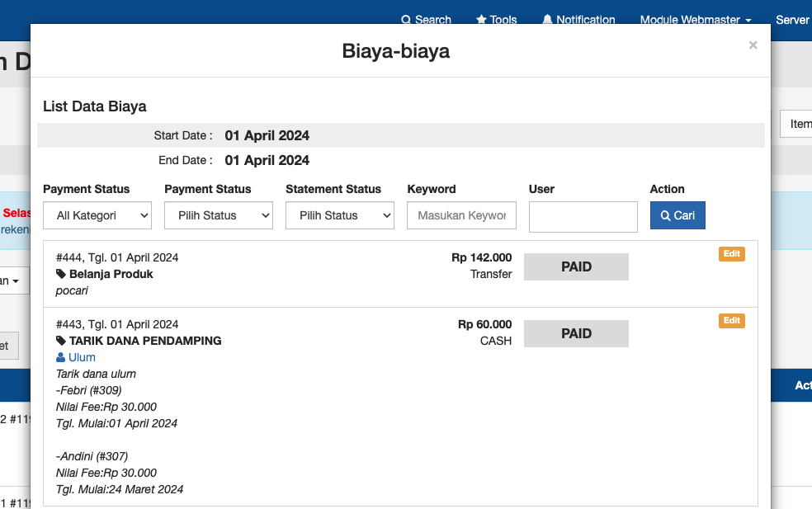812x509 pixels.
Task: Expand the Payment Status Pilih Status dropdown
Action: (219, 215)
